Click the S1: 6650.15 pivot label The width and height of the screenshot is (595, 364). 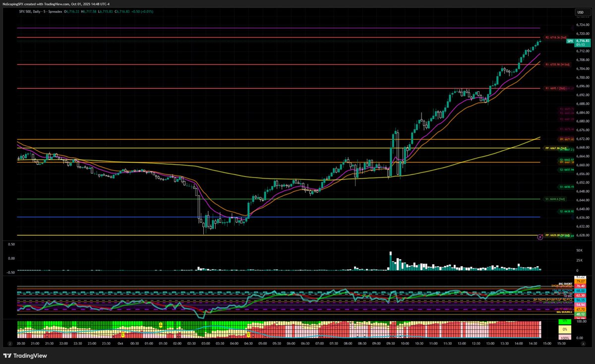(x=566, y=187)
